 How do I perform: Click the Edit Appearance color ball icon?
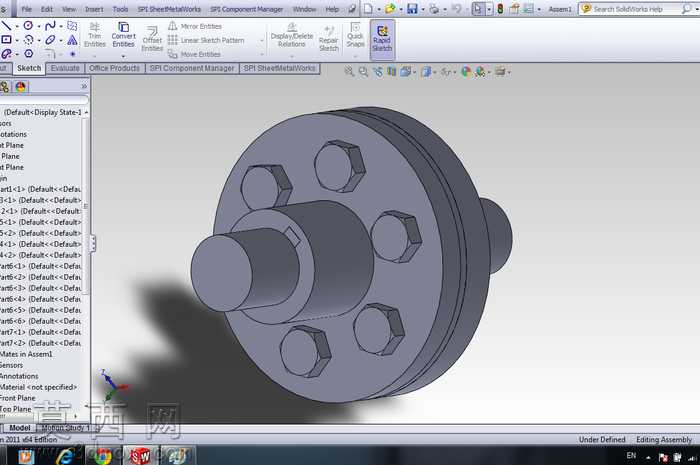(466, 71)
